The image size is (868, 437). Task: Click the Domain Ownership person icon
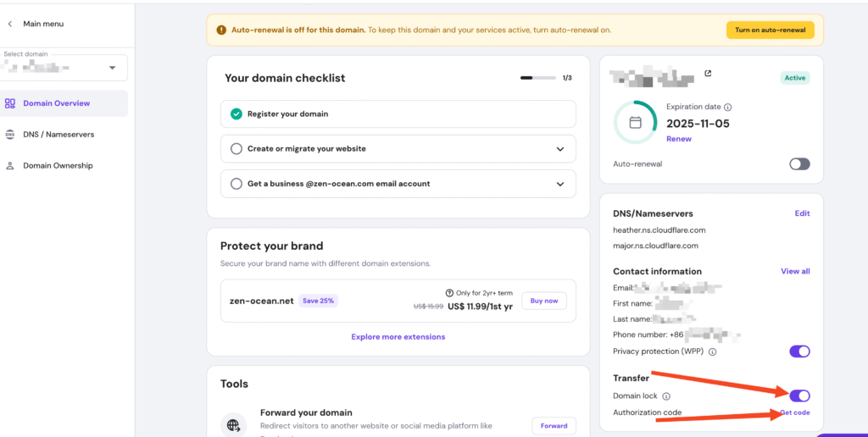(x=10, y=166)
